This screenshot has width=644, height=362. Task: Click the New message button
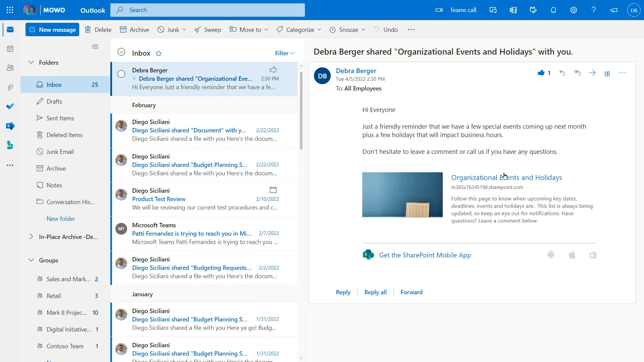point(52,29)
